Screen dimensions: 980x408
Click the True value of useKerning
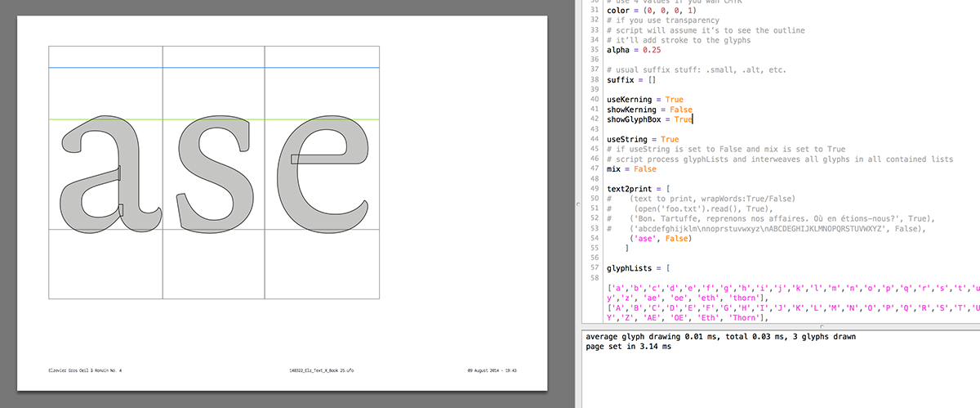tap(674, 100)
